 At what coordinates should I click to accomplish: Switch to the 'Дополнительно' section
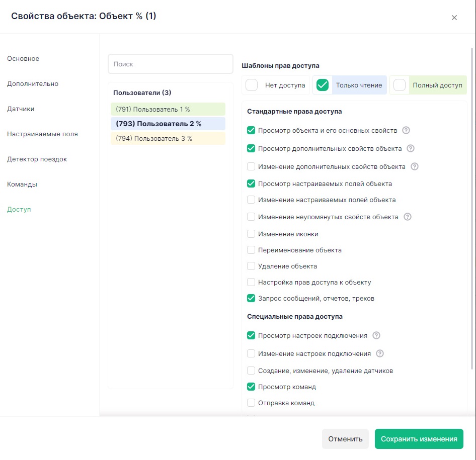[33, 83]
